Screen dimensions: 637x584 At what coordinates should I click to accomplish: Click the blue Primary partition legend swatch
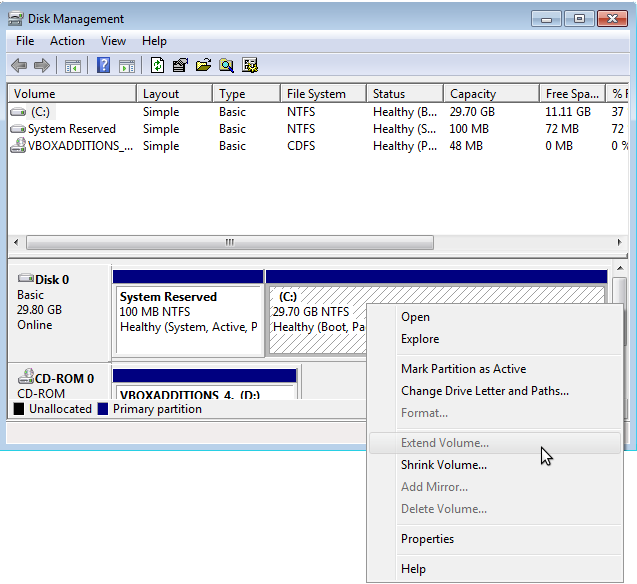(103, 409)
